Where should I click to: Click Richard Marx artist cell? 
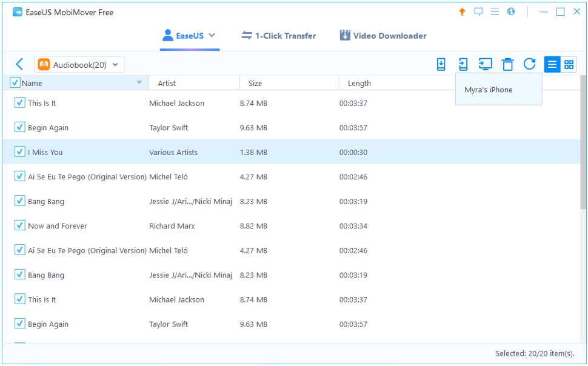(172, 226)
